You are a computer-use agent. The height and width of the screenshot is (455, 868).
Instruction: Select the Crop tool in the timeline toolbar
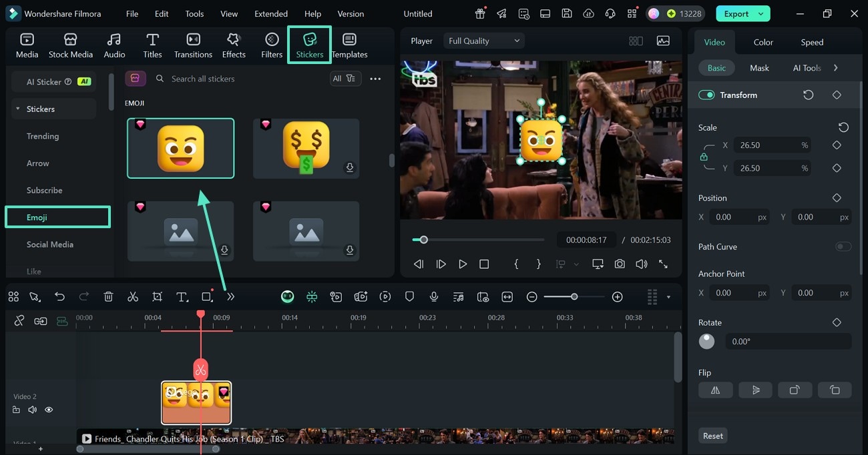(x=157, y=296)
